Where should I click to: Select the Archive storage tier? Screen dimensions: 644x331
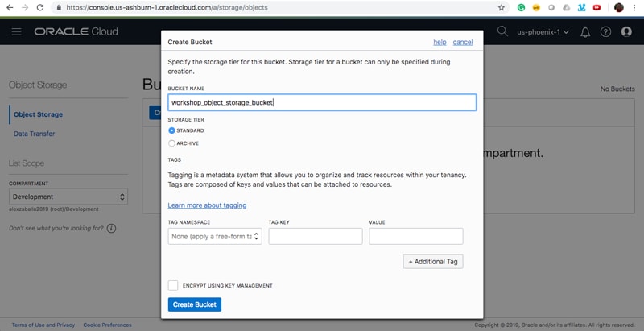[x=172, y=143]
